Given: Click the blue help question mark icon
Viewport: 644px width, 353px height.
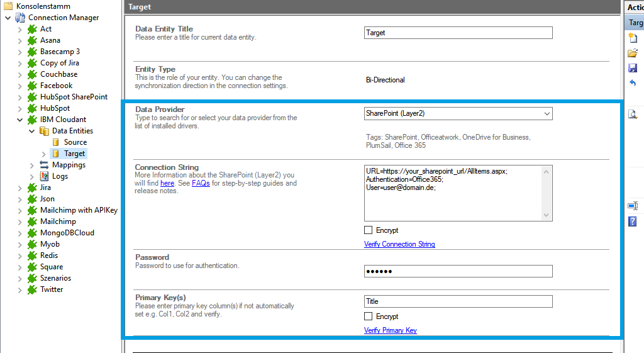Looking at the screenshot, I should [x=633, y=221].
